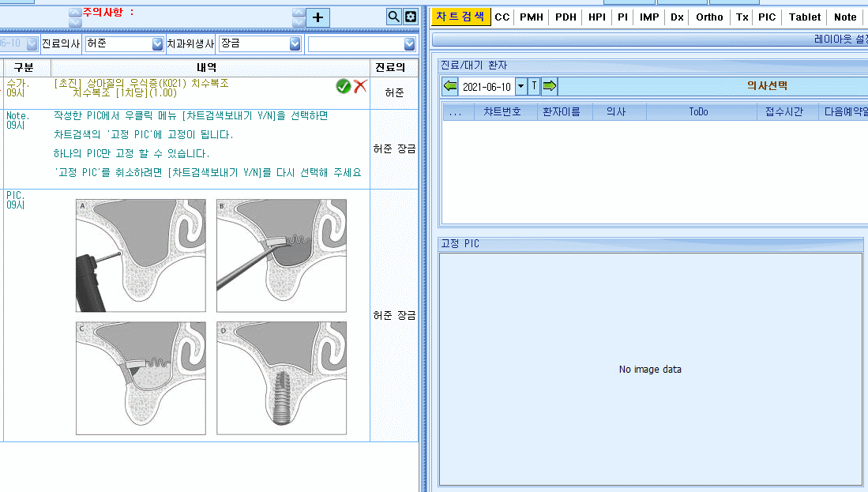Open the Note tab

[x=845, y=17]
